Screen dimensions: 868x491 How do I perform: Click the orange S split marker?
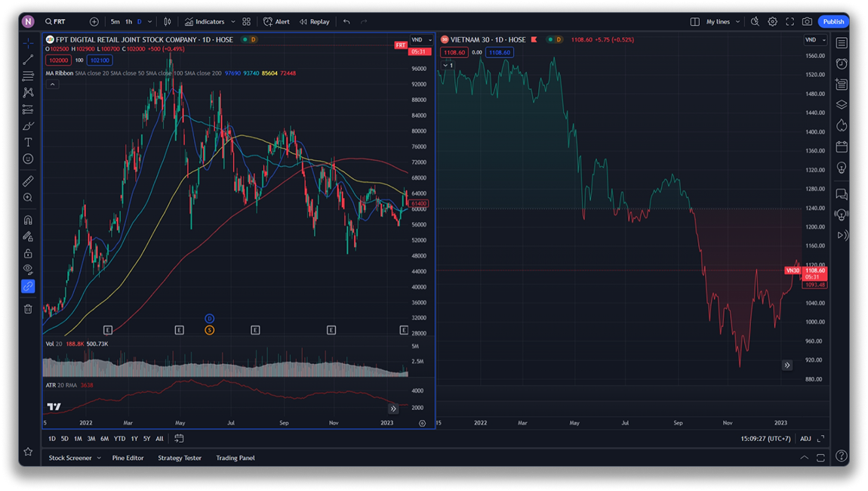[209, 330]
